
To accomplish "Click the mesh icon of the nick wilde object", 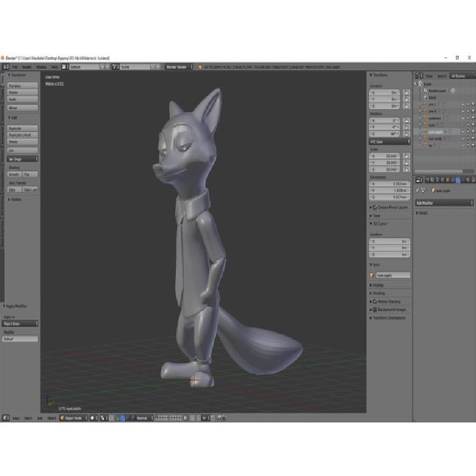I will click(x=425, y=139).
